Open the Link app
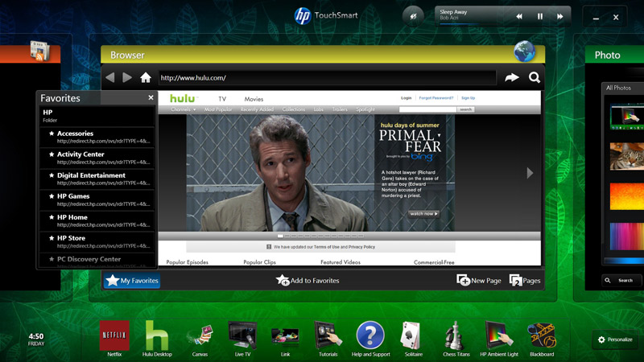Screen dimensions: 644x362 tap(285, 340)
